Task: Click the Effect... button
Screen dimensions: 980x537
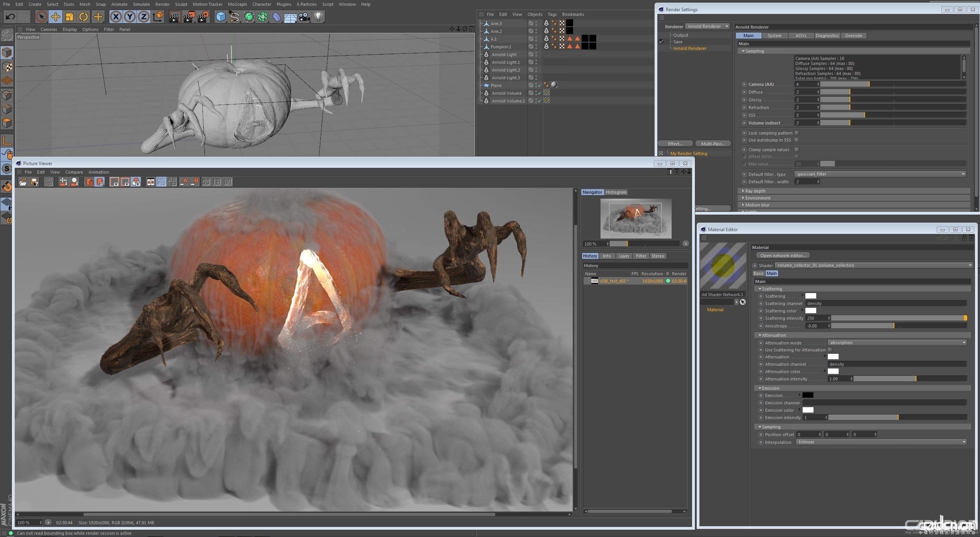Action: click(x=675, y=144)
